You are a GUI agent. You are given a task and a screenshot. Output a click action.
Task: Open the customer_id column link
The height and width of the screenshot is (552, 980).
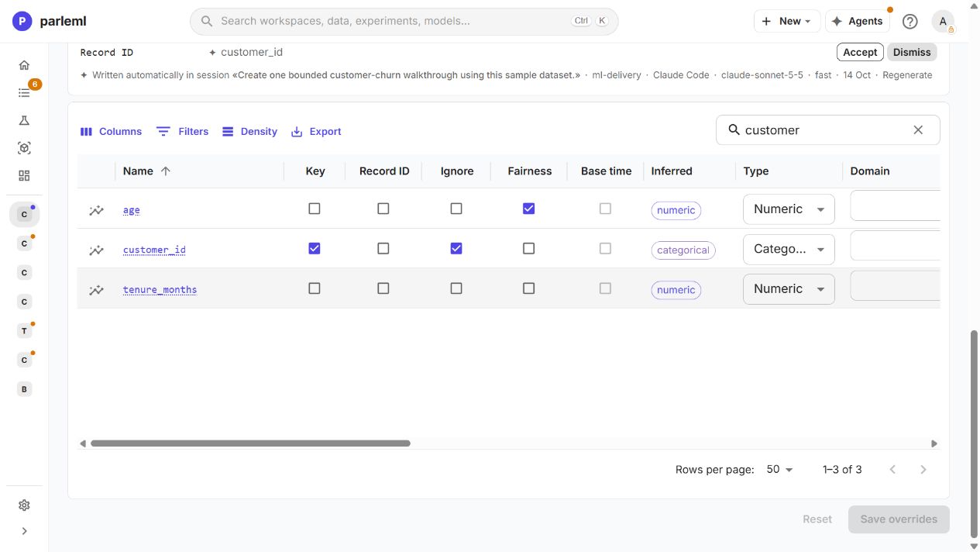click(x=154, y=250)
